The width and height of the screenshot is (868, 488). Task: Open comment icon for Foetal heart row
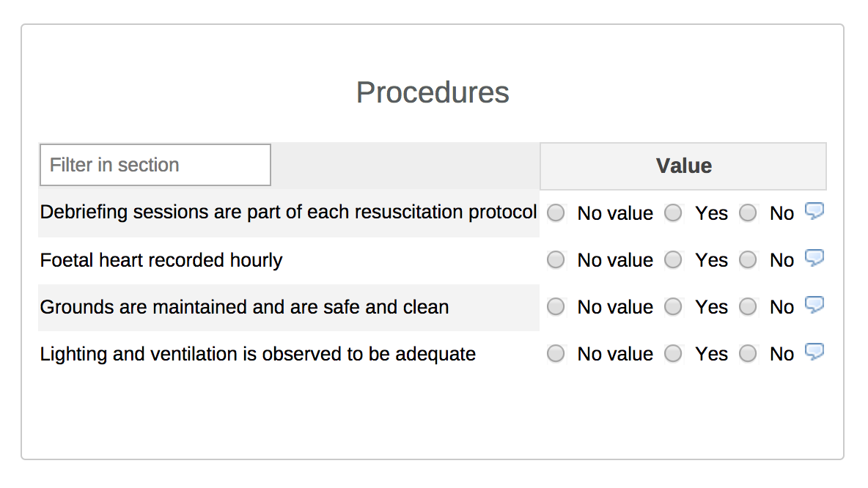pyautogui.click(x=814, y=259)
